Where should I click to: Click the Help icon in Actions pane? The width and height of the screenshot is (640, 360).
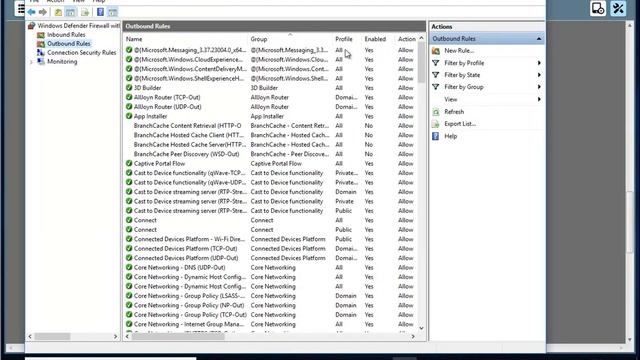pyautogui.click(x=436, y=136)
